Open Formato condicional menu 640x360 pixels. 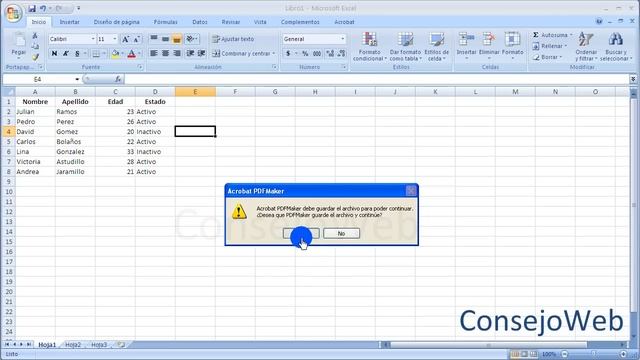(x=369, y=47)
